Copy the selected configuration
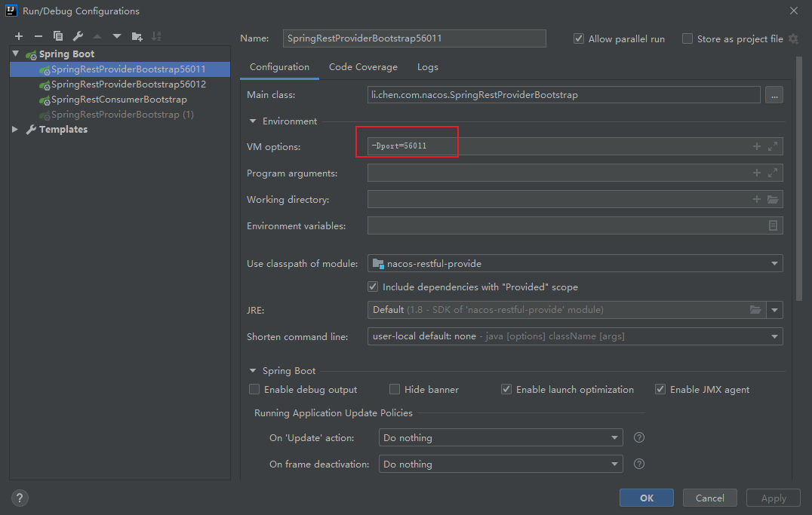Image resolution: width=812 pixels, height=515 pixels. 58,36
